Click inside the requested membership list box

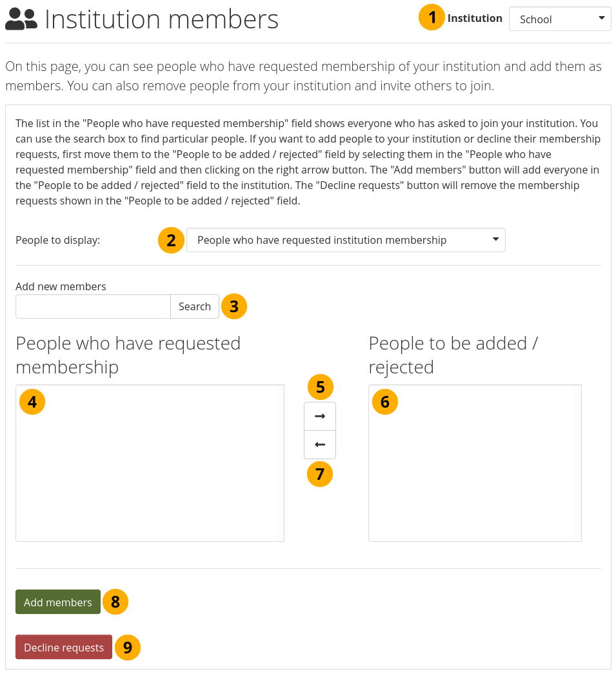150,477
